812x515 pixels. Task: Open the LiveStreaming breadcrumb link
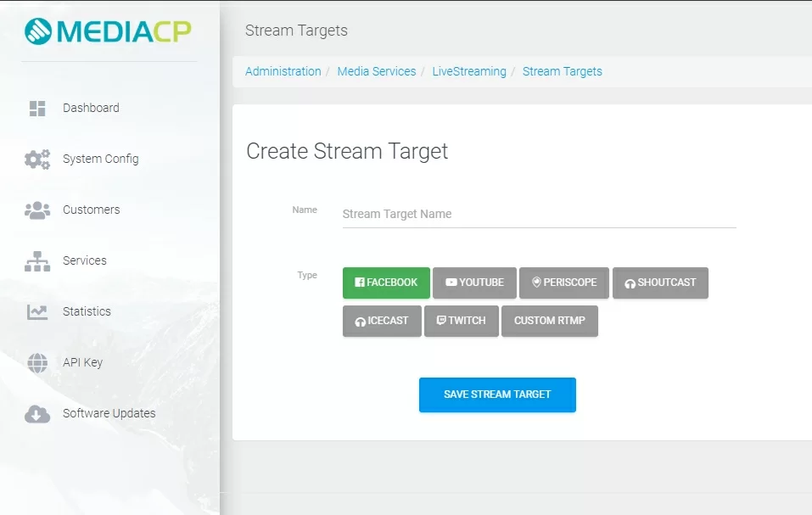pos(468,71)
